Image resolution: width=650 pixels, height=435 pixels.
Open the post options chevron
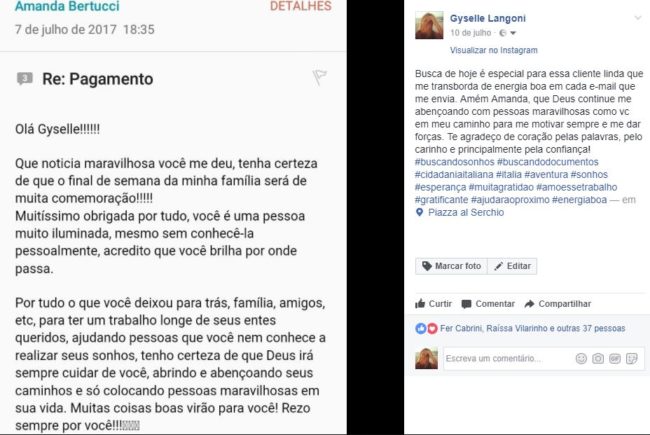coord(638,18)
